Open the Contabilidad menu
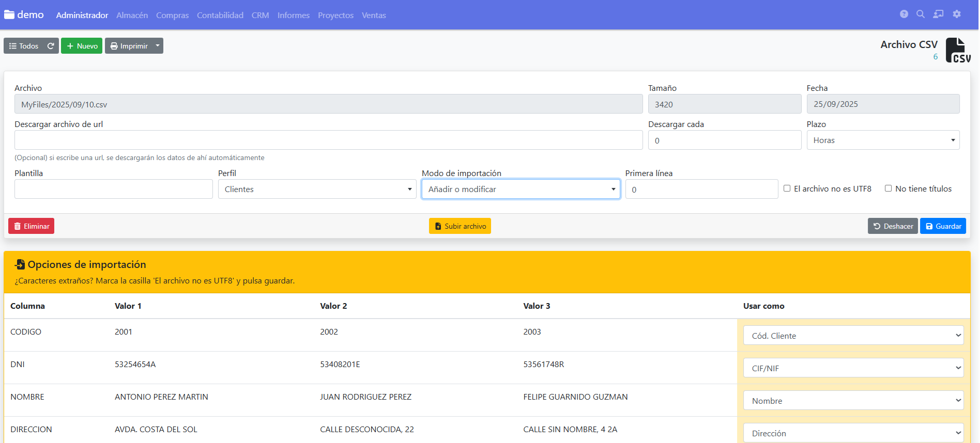 [x=220, y=15]
